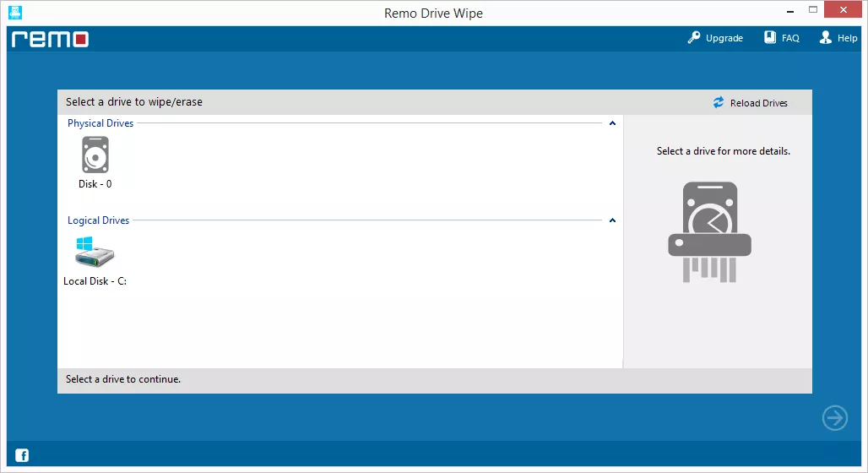Click the Remo logo in the header
The width and height of the screenshot is (868, 473).
(x=50, y=39)
